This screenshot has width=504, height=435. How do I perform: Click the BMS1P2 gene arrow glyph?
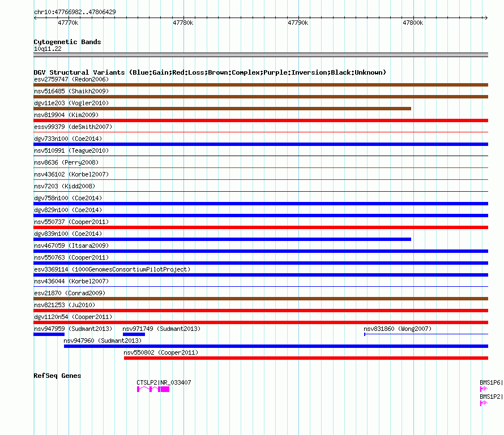484,403
